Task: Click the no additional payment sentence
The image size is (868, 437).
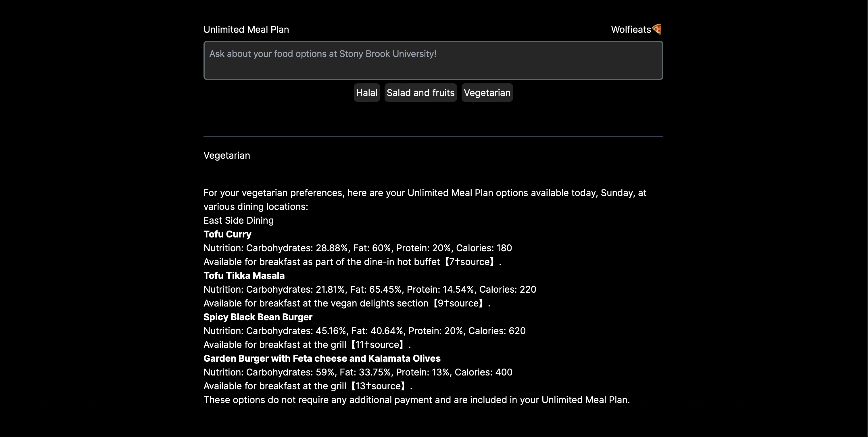Action: tap(416, 400)
